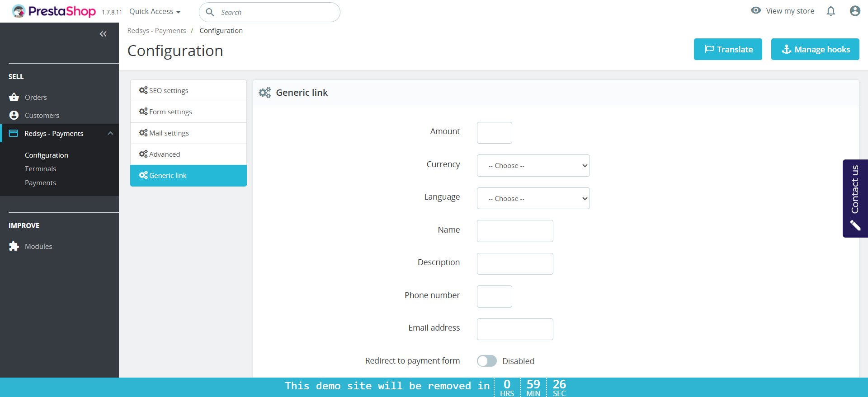This screenshot has height=397, width=868.
Task: Click the Currency field label
Action: click(443, 164)
